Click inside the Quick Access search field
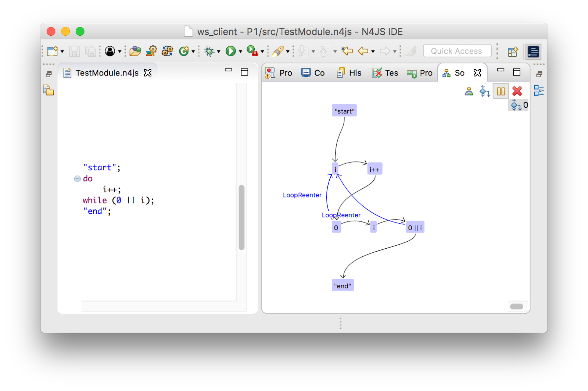588x391 pixels. click(x=457, y=51)
